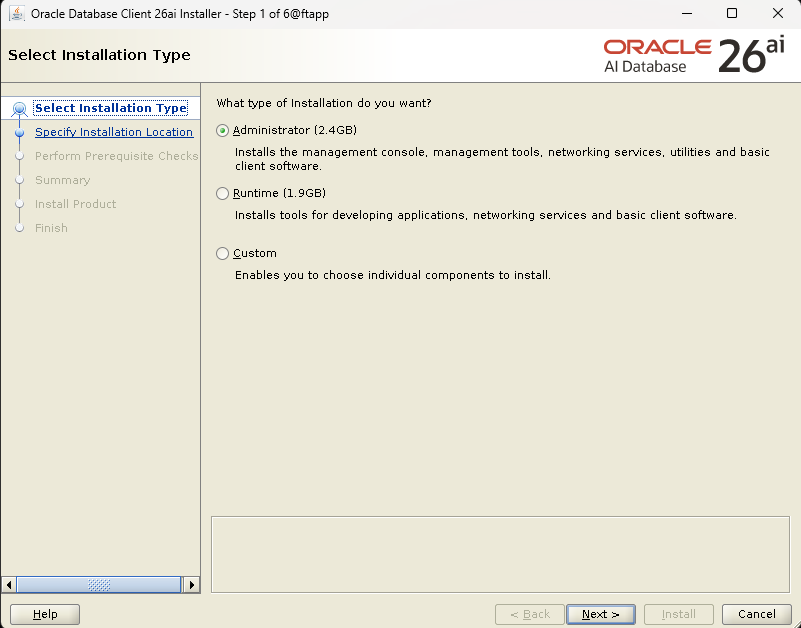Image resolution: width=801 pixels, height=628 pixels.
Task: Open the Select Installation Type step
Action: pos(111,108)
